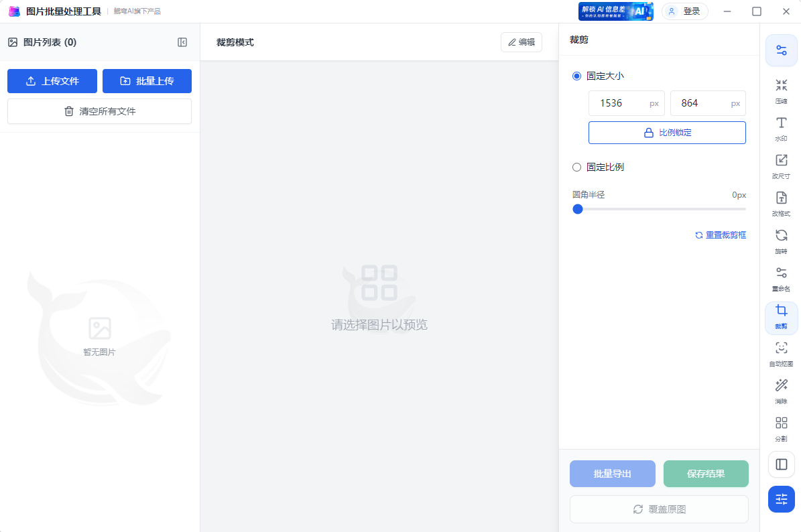The width and height of the screenshot is (801, 532).
Task: Click the 编辑 edit button above the preview
Action: tap(521, 42)
